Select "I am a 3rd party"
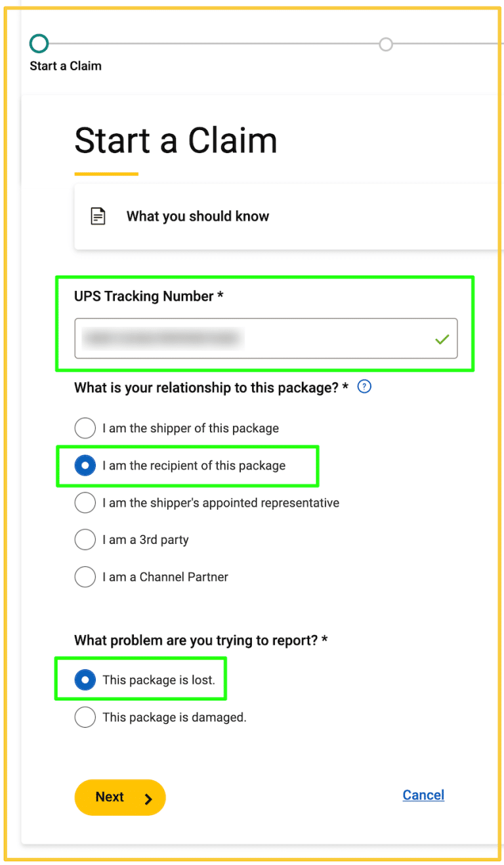The width and height of the screenshot is (504, 865). tap(85, 539)
